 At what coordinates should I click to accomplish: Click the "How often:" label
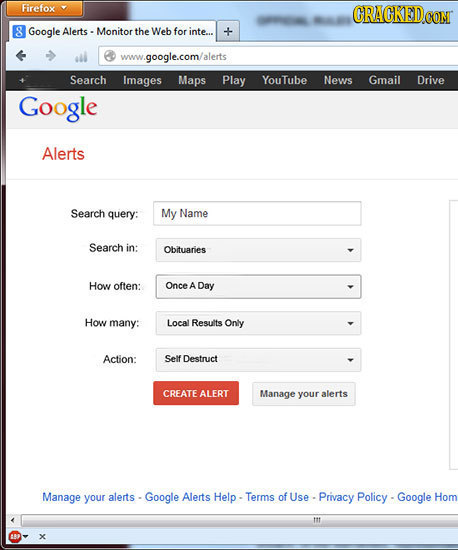pyautogui.click(x=115, y=286)
